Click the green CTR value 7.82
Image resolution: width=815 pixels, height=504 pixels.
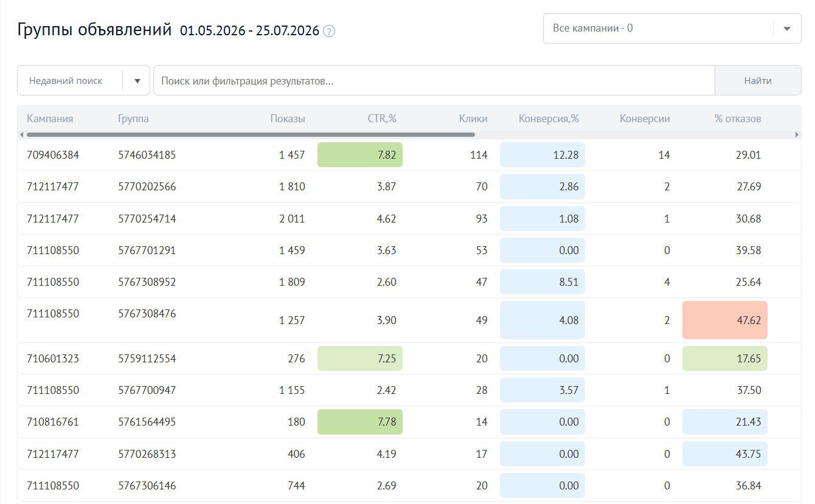pos(360,155)
